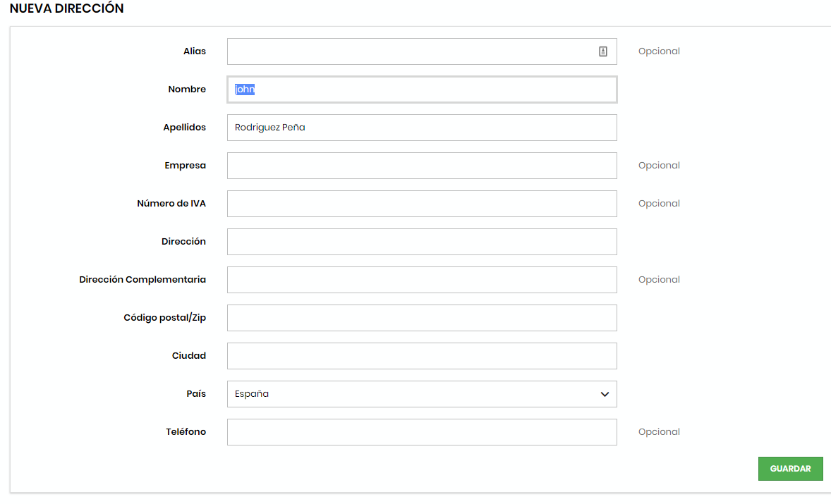This screenshot has height=504, width=831.
Task: Click the Nombre field containing john
Action: click(x=422, y=90)
